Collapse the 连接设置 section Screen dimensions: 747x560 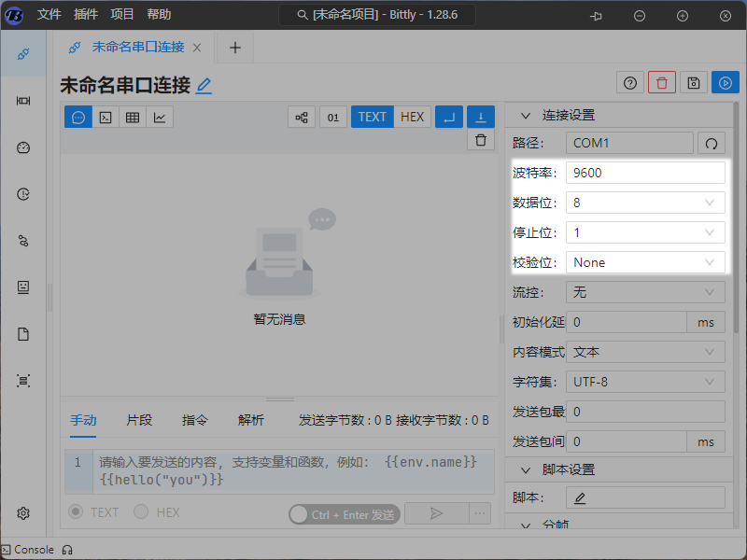pyautogui.click(x=526, y=115)
